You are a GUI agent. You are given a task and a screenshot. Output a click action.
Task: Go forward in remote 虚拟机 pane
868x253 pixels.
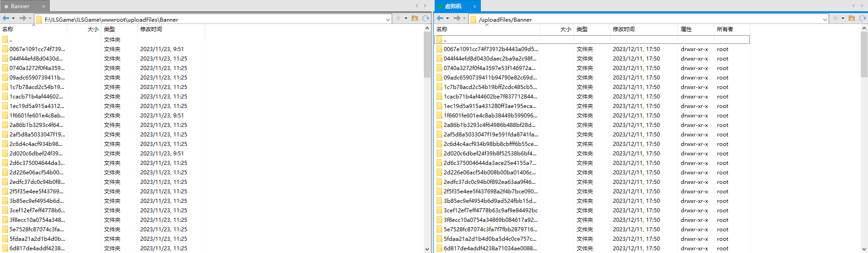coord(457,19)
